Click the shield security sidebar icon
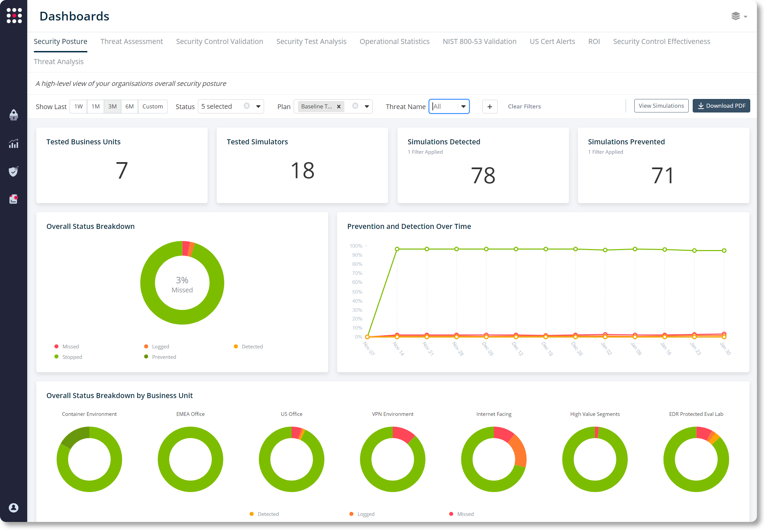Screen dimensions: 767x532 point(14,172)
